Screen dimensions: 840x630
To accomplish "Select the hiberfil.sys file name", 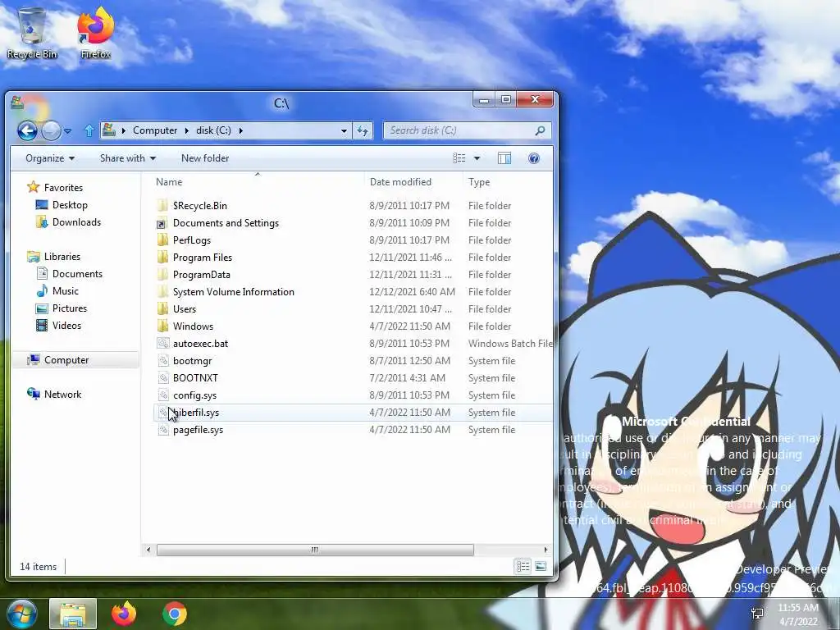I will pyautogui.click(x=196, y=413).
